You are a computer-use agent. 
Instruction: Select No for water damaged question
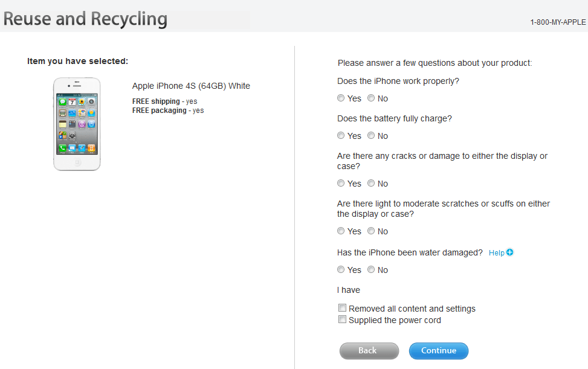371,270
